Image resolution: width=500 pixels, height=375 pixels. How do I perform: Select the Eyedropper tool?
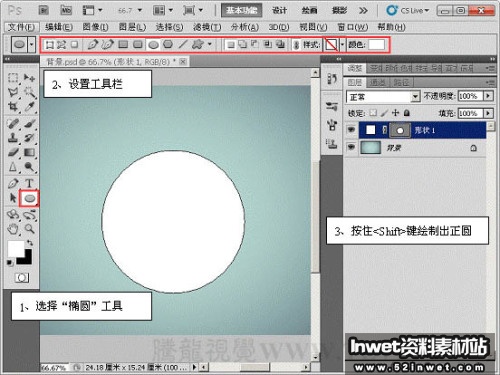point(29,107)
